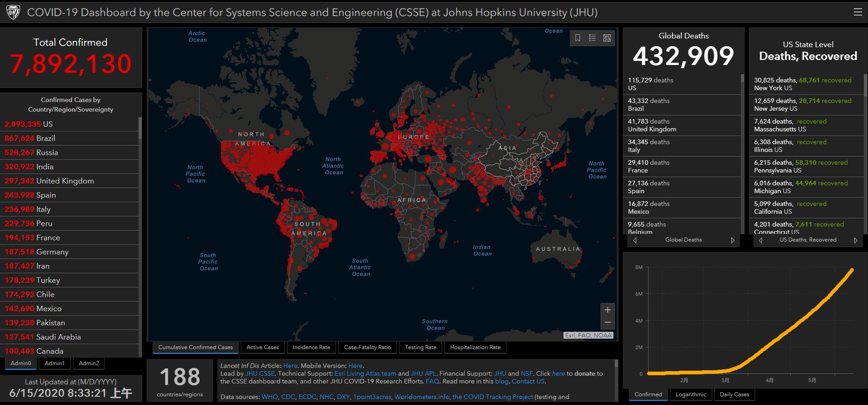Open the Case-Fatality Ratio map tab
Screen dimensions: 868x405
[x=367, y=347]
